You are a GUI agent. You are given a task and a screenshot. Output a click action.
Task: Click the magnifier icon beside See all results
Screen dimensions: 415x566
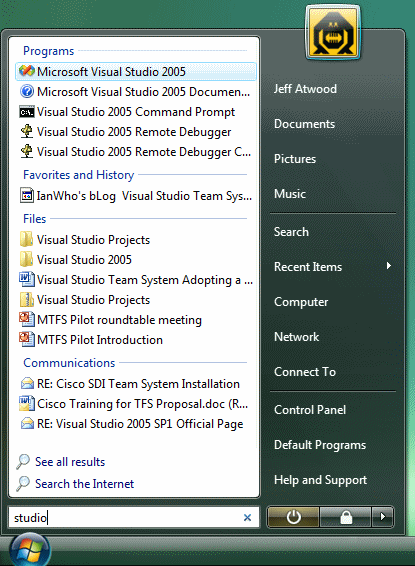point(23,462)
